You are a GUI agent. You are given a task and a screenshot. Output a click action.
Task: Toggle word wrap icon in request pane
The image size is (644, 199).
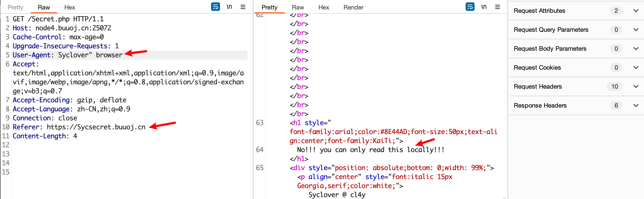[215, 7]
